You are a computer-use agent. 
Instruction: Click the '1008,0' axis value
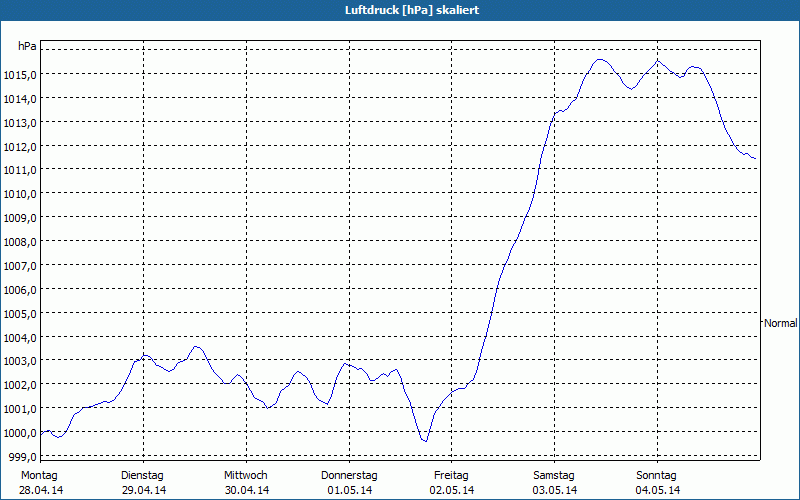point(20,242)
